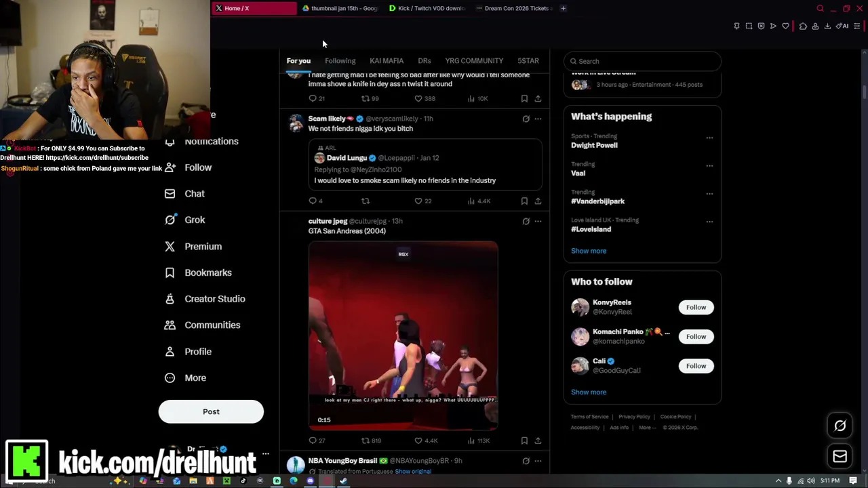Open account switcher menu dots

(266, 453)
